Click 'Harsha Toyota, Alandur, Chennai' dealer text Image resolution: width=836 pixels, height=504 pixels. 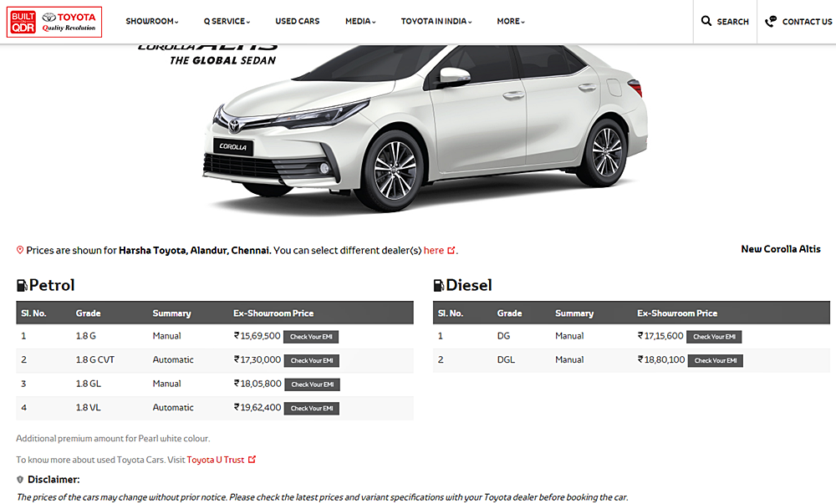195,251
